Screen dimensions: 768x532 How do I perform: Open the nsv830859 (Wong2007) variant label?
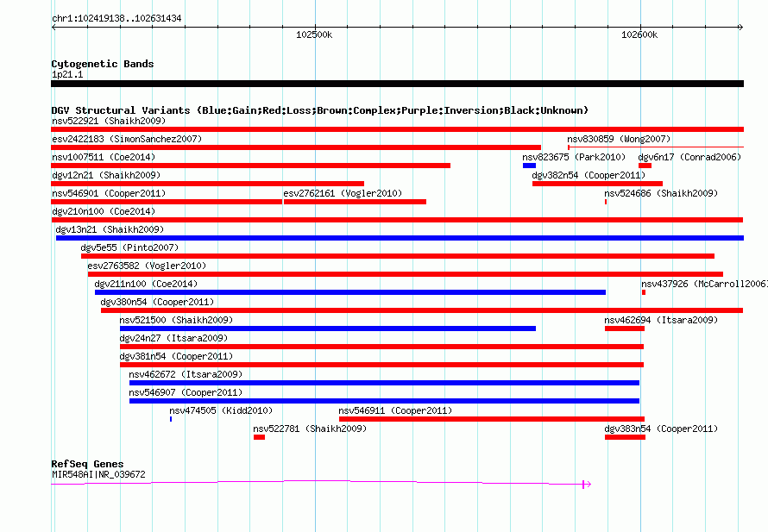(x=619, y=139)
